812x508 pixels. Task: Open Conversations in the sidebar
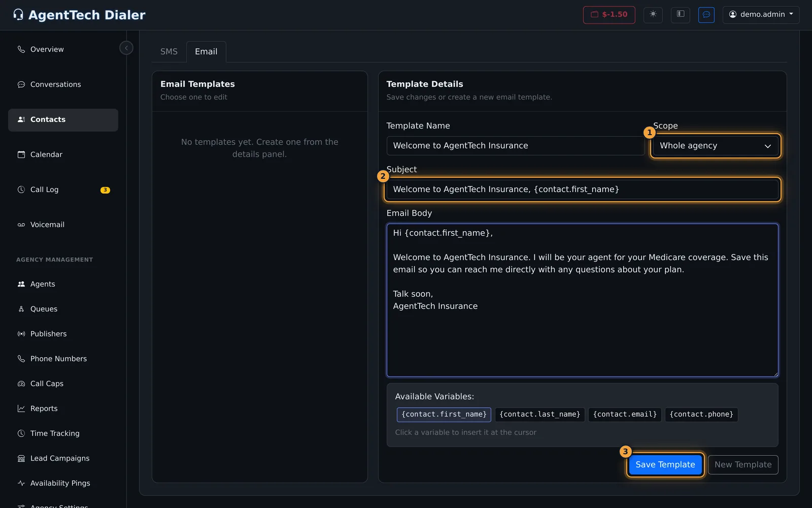(x=63, y=84)
